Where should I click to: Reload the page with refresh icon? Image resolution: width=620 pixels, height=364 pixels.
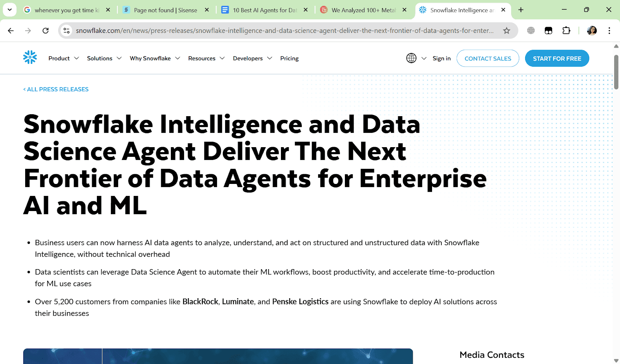(45, 31)
